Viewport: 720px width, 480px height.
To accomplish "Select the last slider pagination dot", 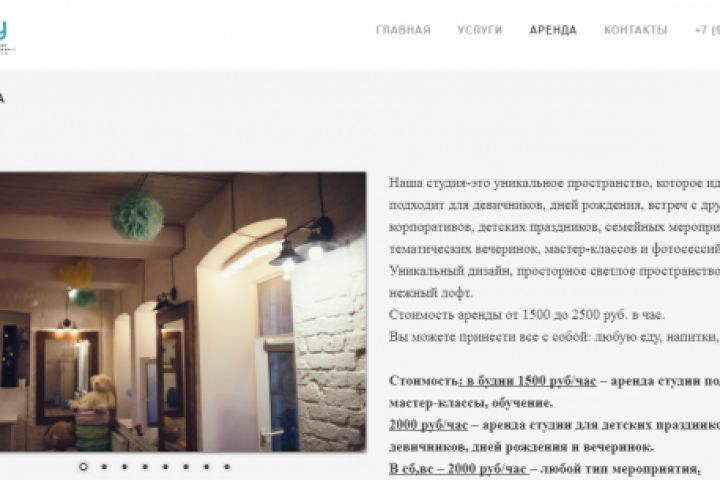I will coord(227,467).
